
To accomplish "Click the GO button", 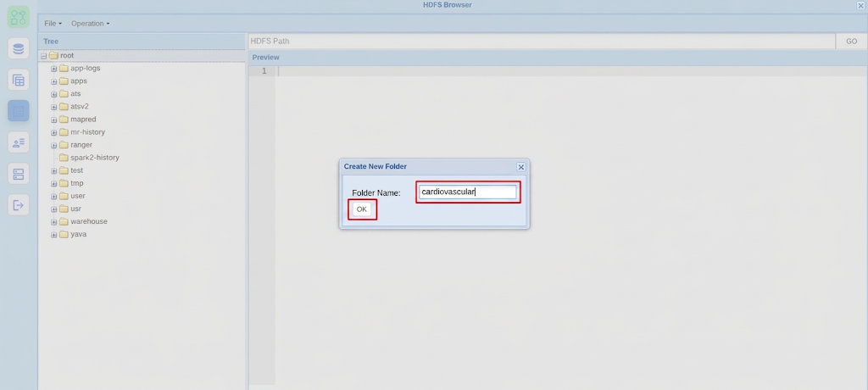I will click(x=851, y=41).
